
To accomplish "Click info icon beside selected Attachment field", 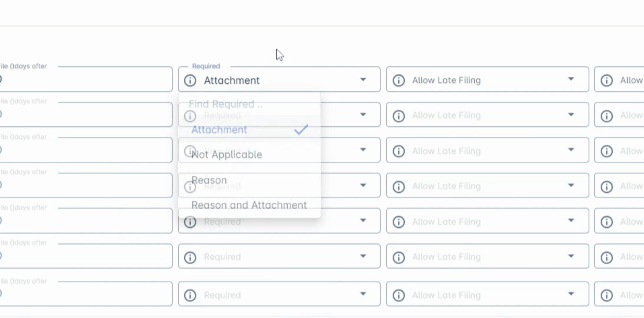I will click(x=190, y=80).
